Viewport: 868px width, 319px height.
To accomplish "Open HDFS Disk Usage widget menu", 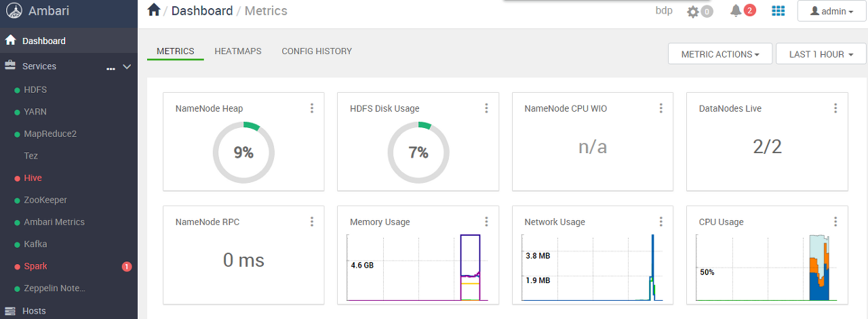I will [x=486, y=108].
